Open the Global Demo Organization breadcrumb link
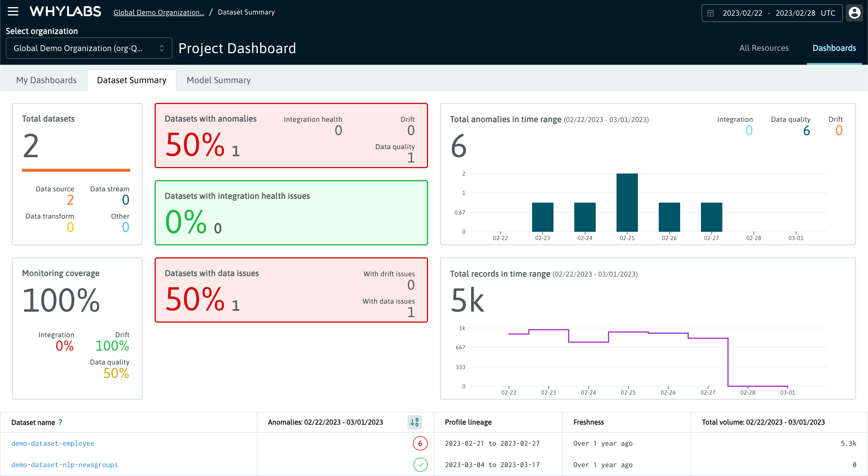The width and height of the screenshot is (868, 476). pos(158,12)
